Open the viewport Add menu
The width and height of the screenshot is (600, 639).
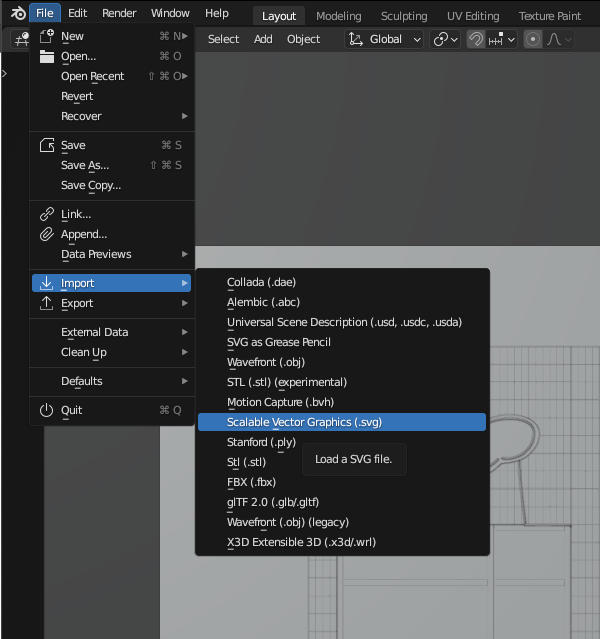click(x=263, y=39)
